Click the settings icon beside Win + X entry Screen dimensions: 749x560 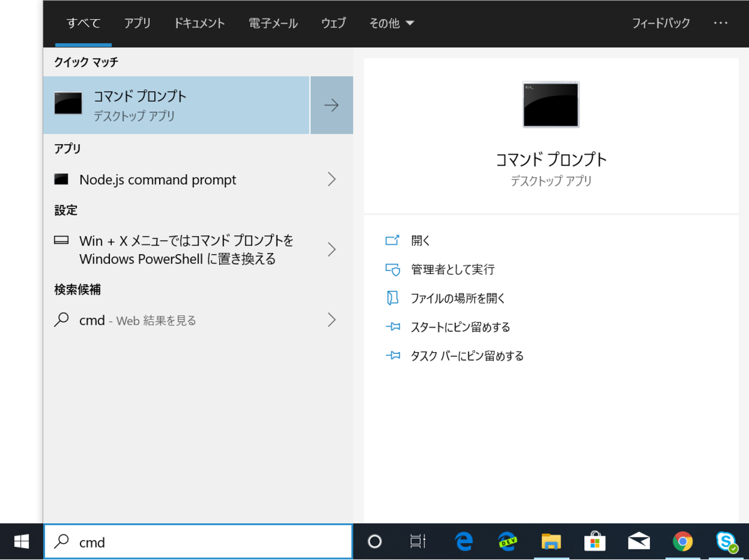click(61, 240)
